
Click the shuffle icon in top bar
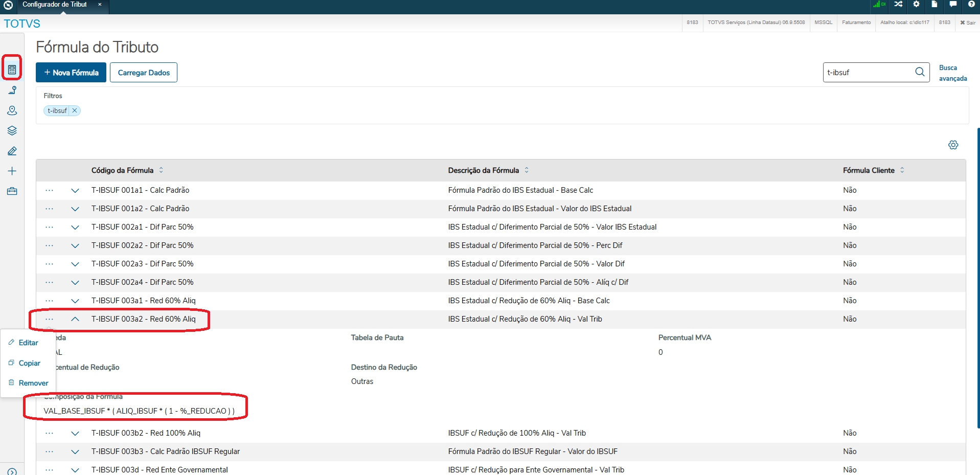(898, 4)
